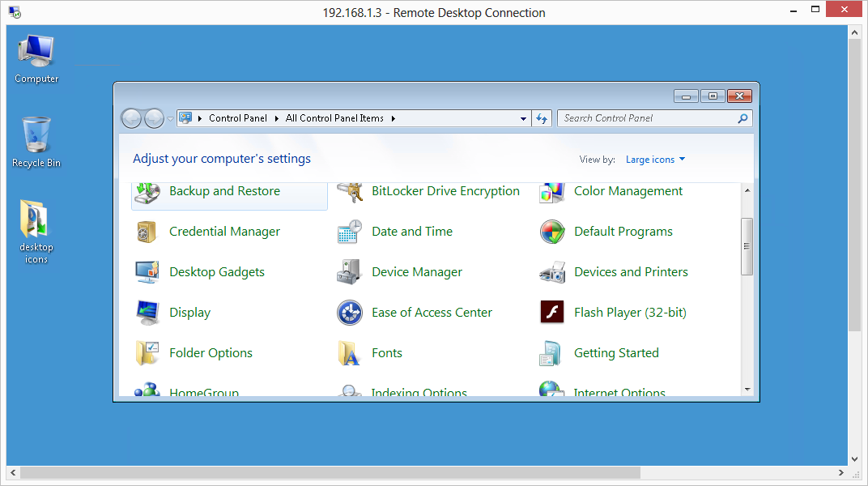This screenshot has width=868, height=486.
Task: Open Device Manager link
Action: (x=417, y=272)
